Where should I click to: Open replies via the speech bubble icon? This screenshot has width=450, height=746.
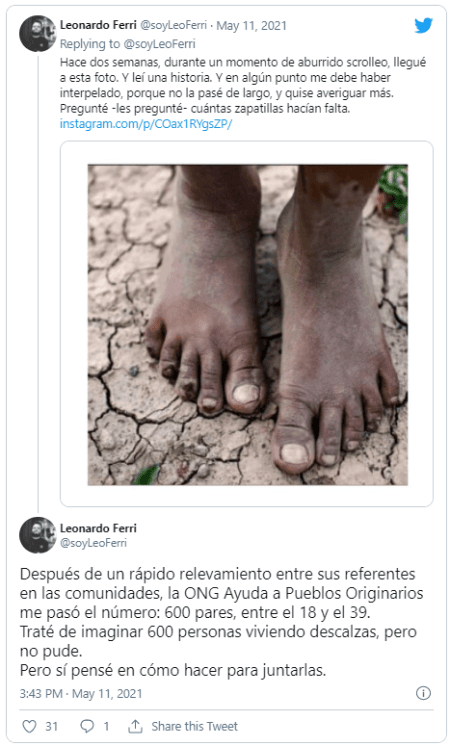tap(87, 726)
